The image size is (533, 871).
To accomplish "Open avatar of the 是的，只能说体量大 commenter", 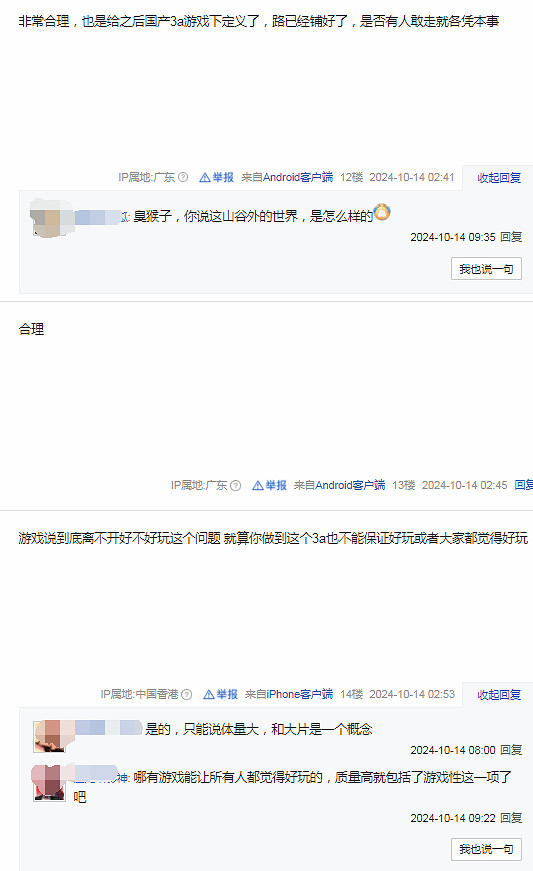I will [49, 737].
